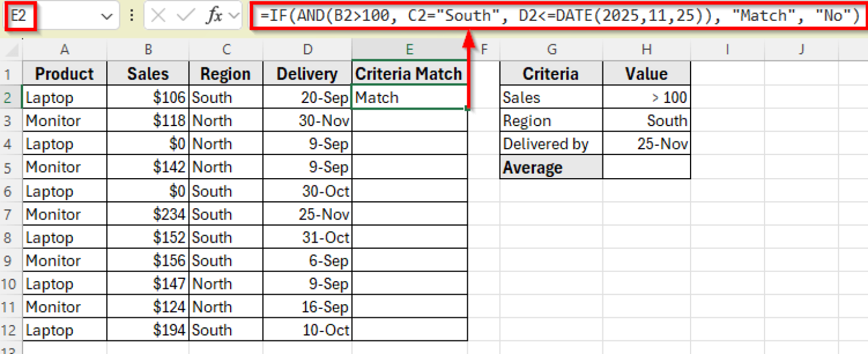Select column E header

click(409, 50)
